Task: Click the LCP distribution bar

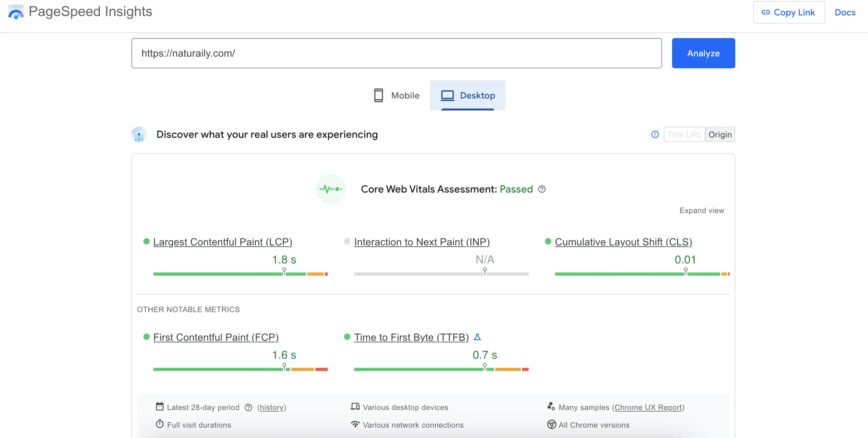Action: 240,274
